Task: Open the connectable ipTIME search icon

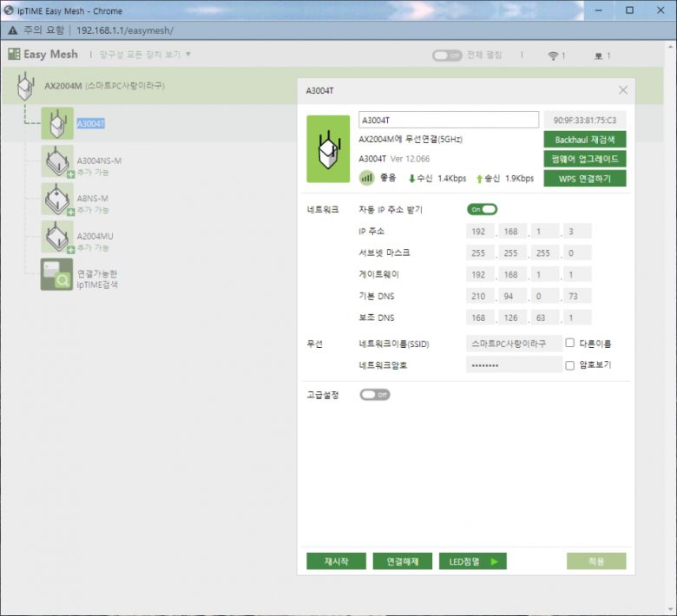Action: [x=57, y=274]
